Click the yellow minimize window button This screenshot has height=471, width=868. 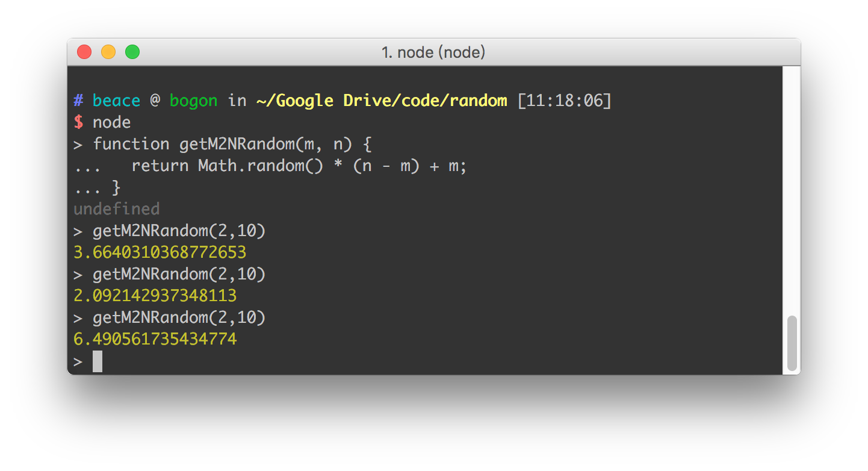(x=108, y=52)
